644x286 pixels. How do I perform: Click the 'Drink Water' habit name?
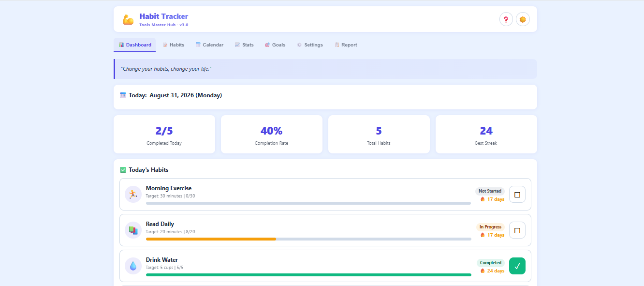pyautogui.click(x=162, y=260)
